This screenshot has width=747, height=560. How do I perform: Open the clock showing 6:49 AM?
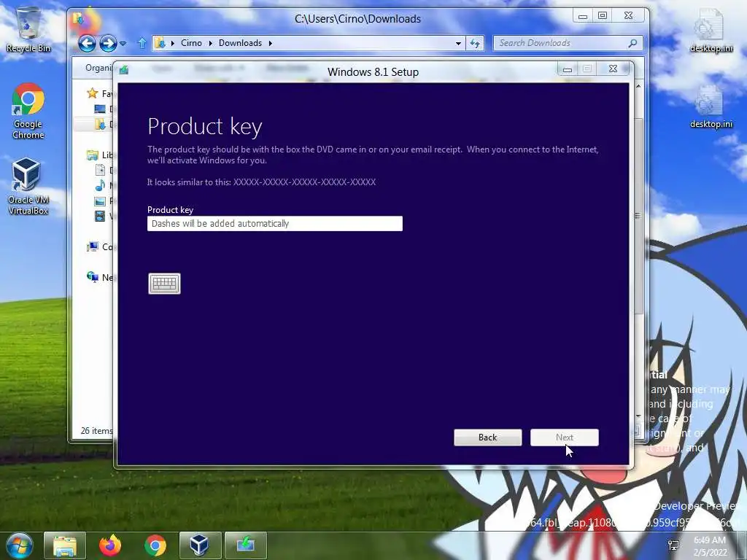tap(711, 545)
